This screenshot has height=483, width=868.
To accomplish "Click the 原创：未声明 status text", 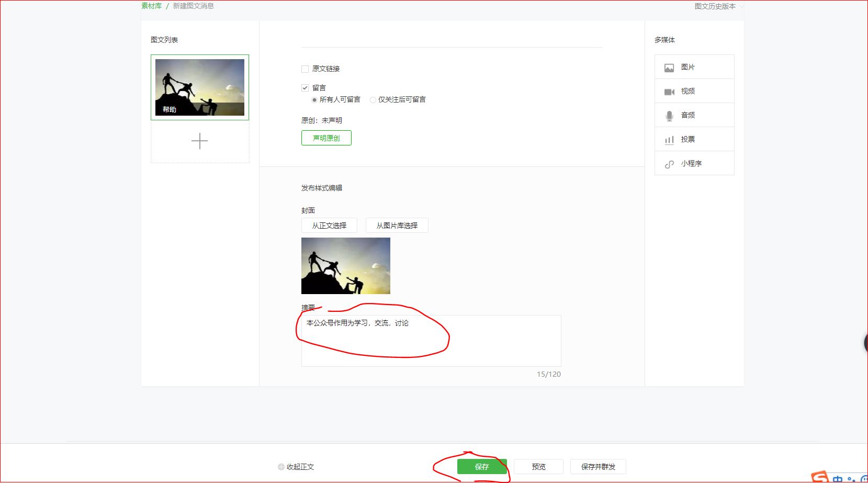I will 322,120.
